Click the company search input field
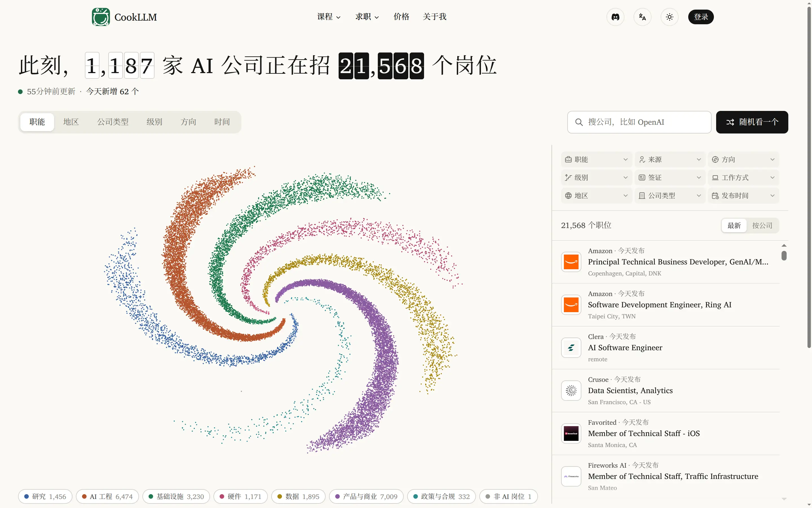 coord(639,122)
